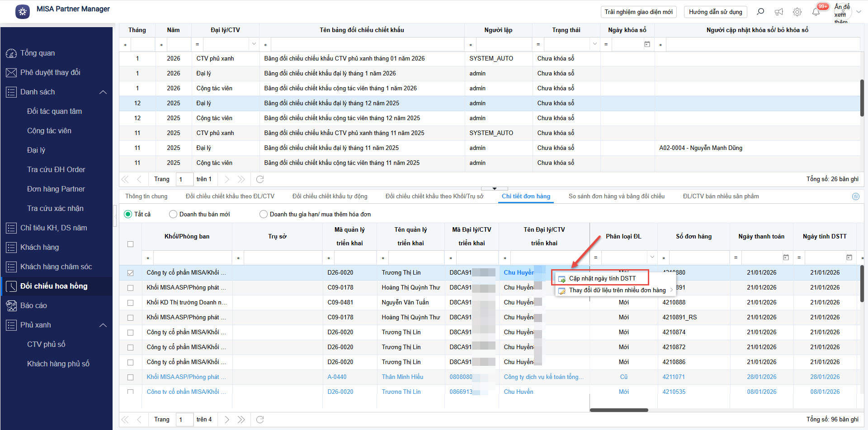This screenshot has width=868, height=430.
Task: Switch to Thông tin chung tab
Action: [x=146, y=196]
